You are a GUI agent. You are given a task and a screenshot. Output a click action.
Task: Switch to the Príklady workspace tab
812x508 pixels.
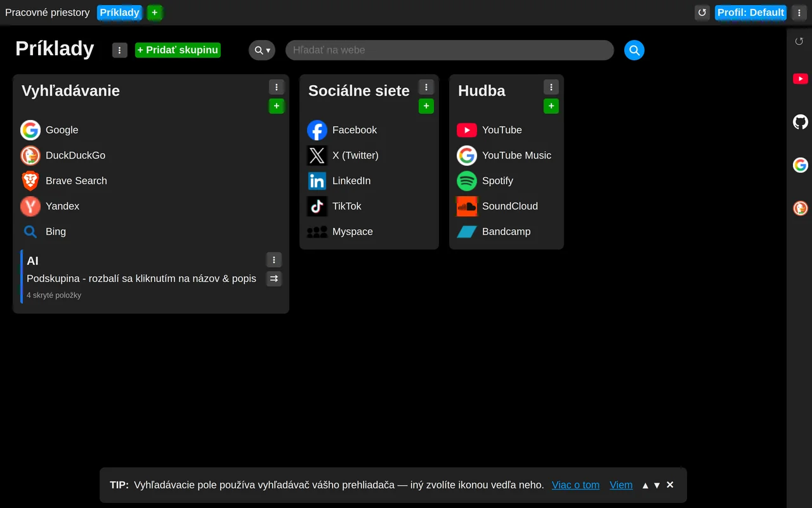click(120, 13)
